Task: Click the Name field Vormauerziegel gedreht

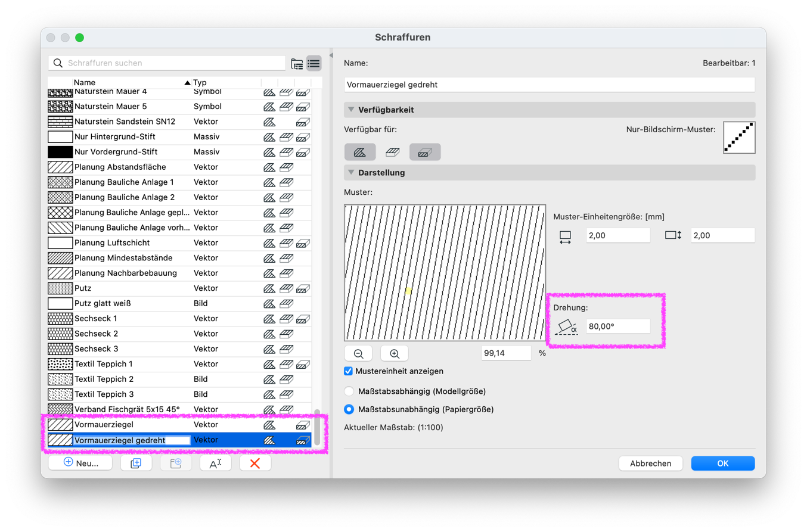Action: (550, 85)
